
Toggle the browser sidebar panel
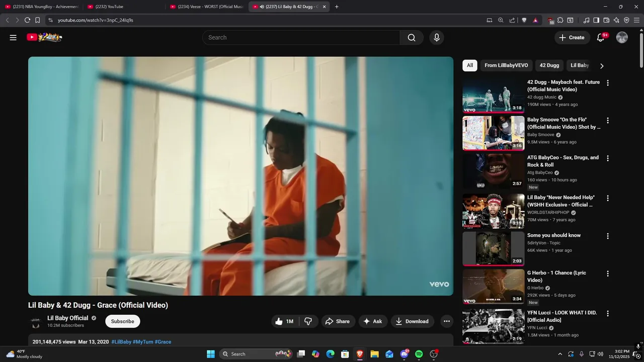(596, 20)
